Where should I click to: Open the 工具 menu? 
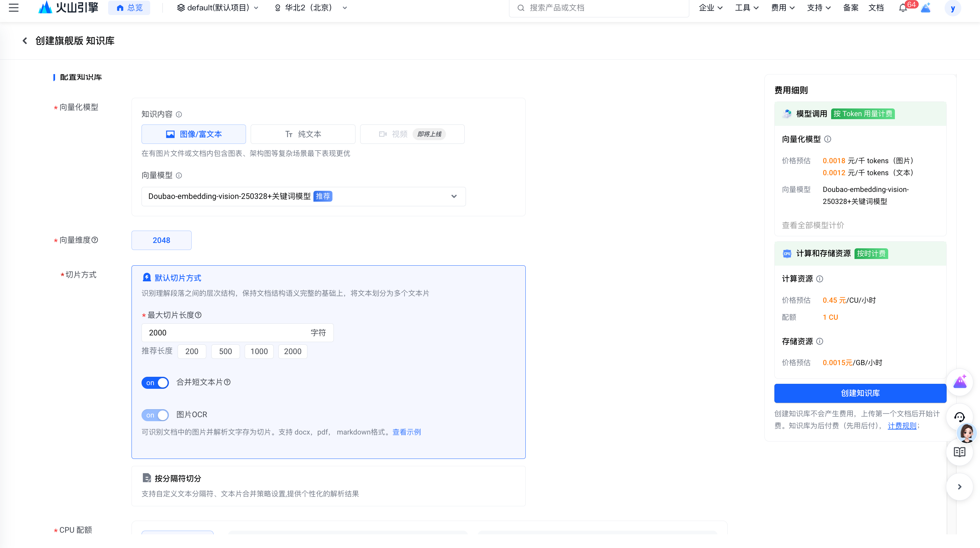click(x=746, y=8)
